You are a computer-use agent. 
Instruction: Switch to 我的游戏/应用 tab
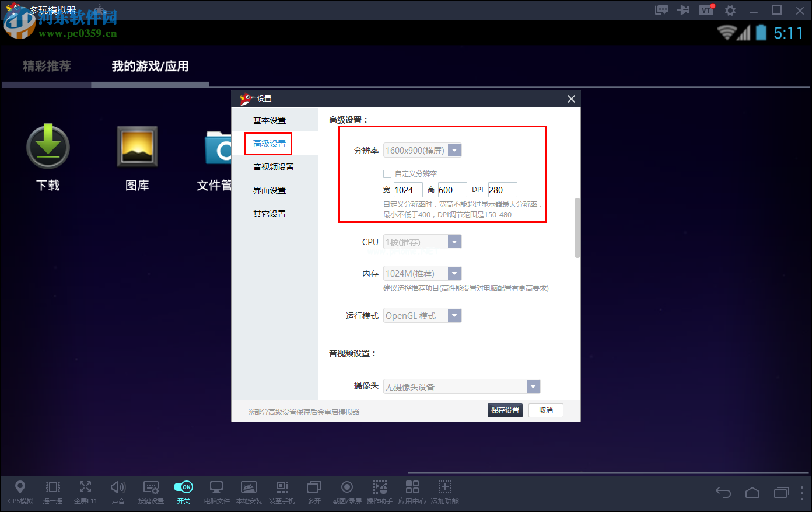coord(150,66)
